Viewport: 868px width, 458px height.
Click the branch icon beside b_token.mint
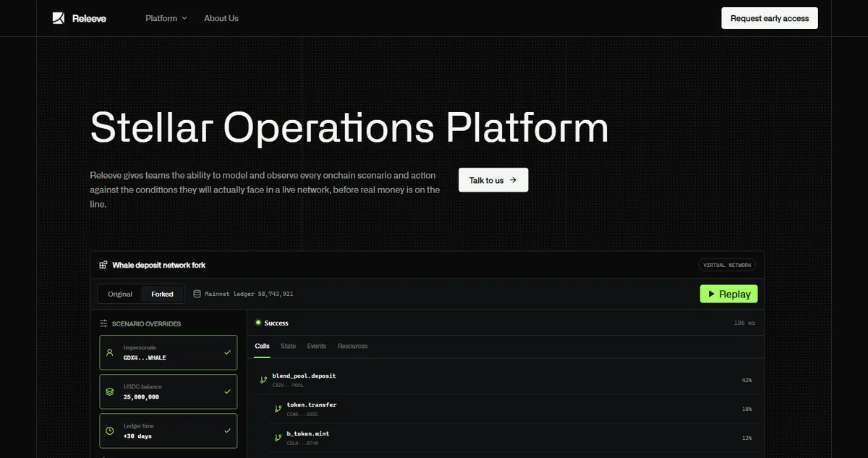pos(278,438)
